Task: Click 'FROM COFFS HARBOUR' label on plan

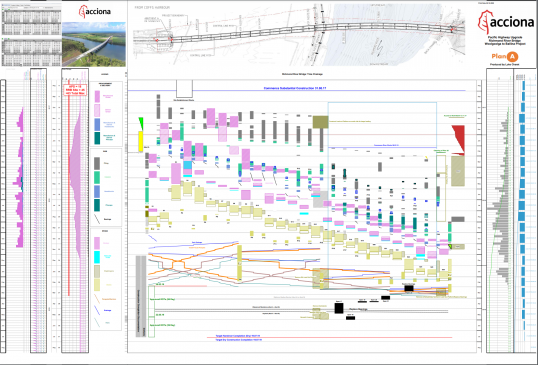Action: pyautogui.click(x=152, y=7)
